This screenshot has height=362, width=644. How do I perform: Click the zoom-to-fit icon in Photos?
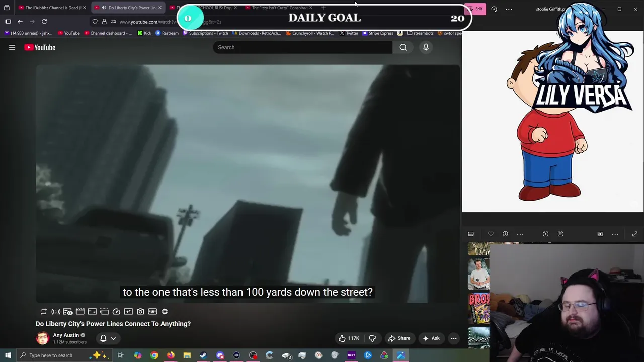545,234
